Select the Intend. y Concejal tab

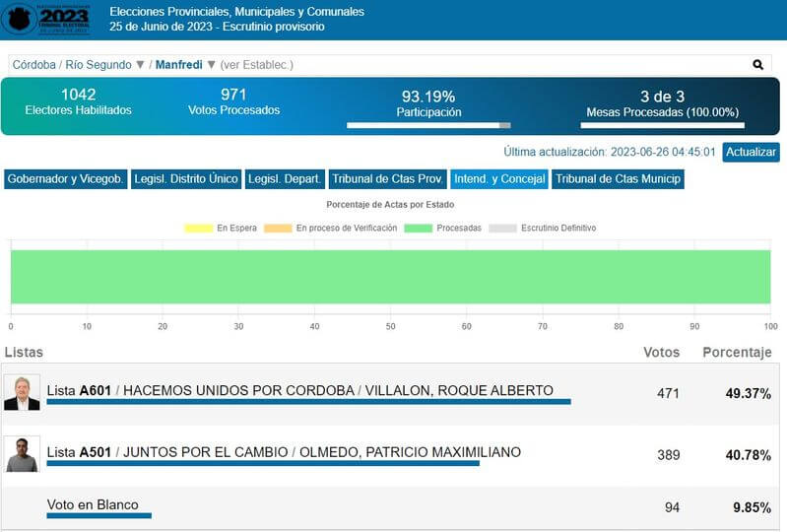pos(498,179)
